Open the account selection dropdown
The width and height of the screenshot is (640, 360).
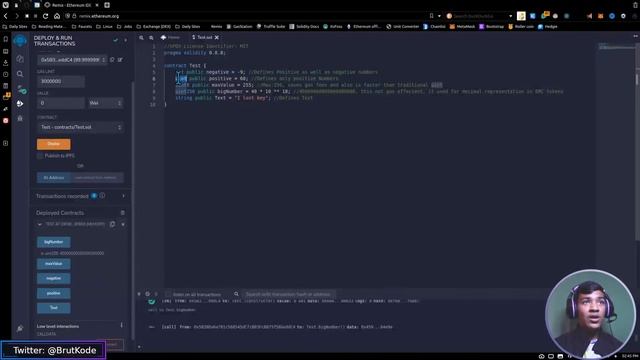pyautogui.click(x=72, y=60)
